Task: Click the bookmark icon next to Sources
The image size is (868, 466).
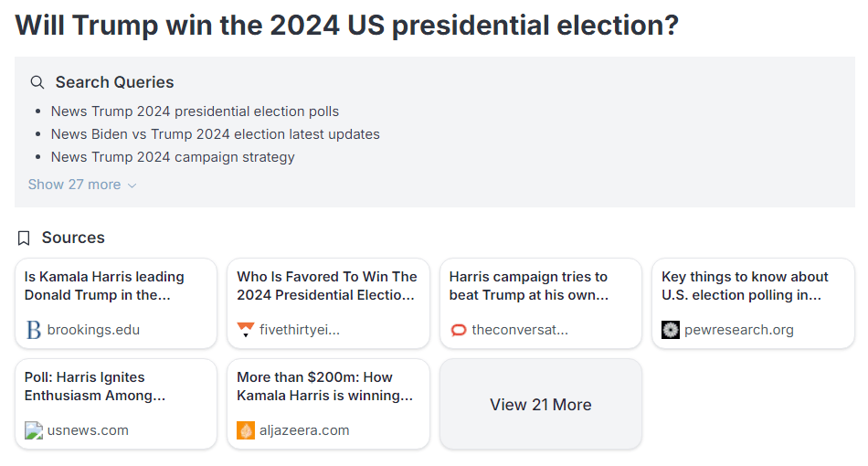Action: [x=25, y=238]
